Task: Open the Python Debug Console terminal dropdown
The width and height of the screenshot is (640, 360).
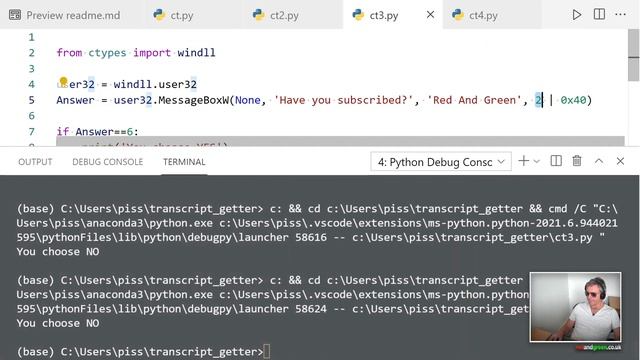Action: pyautogui.click(x=441, y=162)
